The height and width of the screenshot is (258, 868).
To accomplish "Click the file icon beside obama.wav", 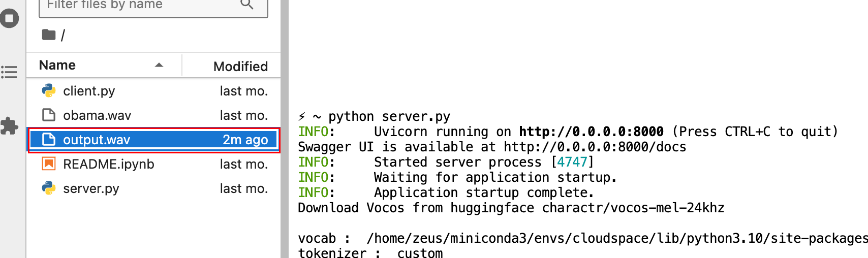I will (49, 115).
